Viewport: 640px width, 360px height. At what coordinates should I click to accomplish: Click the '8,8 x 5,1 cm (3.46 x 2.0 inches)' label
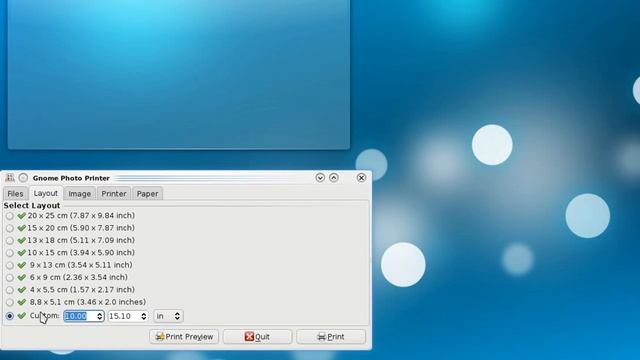coord(87,302)
